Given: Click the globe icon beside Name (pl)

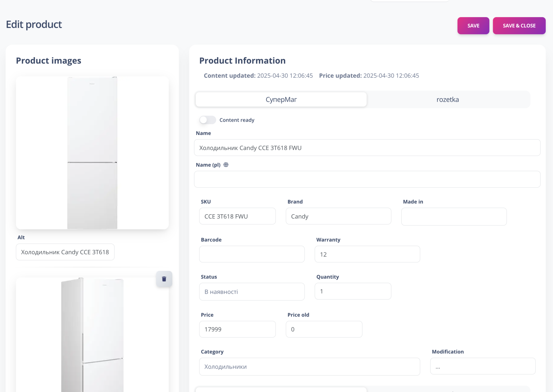Looking at the screenshot, I should click(226, 165).
